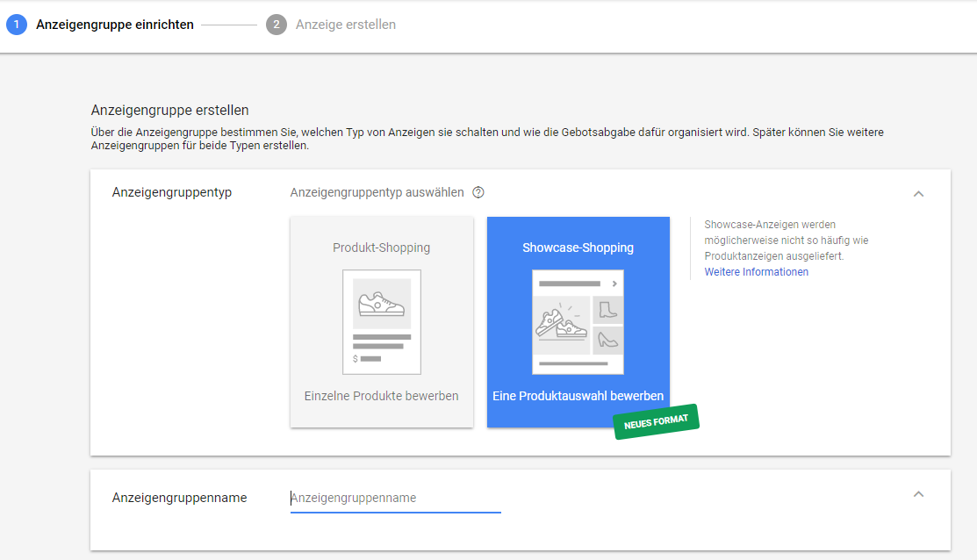Viewport: 977px width, 560px height.
Task: Click the Anzeigengruppentyp section label
Action: tap(172, 192)
